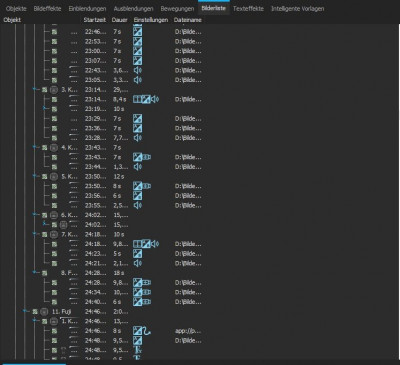Viewport: 400px width, 365px height.
Task: Click the round chapter icon next to 3. K...
Action: tap(54, 90)
